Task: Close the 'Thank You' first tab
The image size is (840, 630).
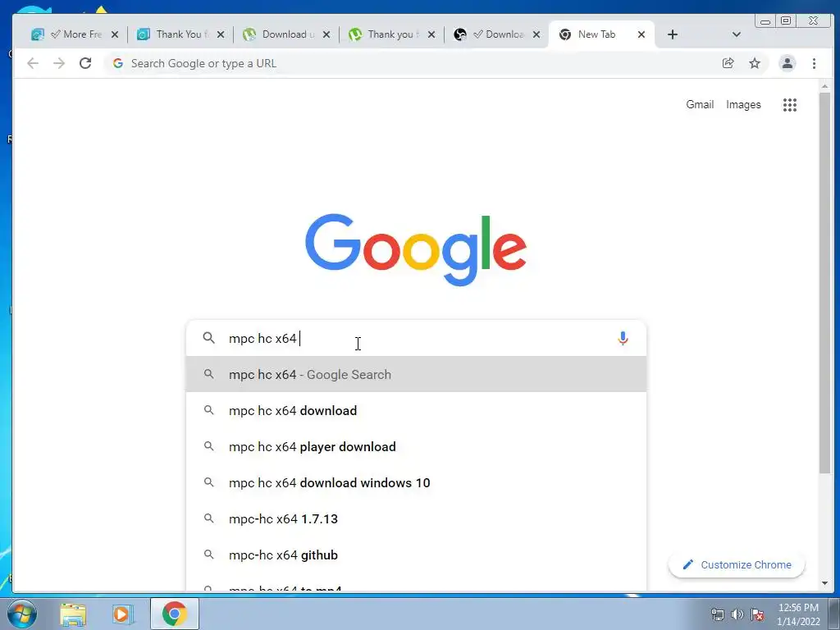Action: click(x=220, y=34)
